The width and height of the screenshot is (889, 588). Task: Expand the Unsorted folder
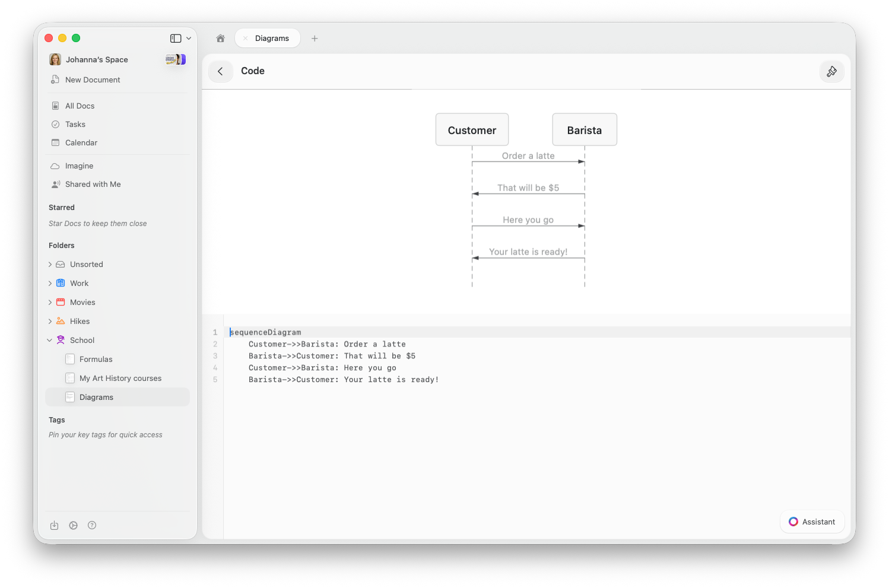50,264
